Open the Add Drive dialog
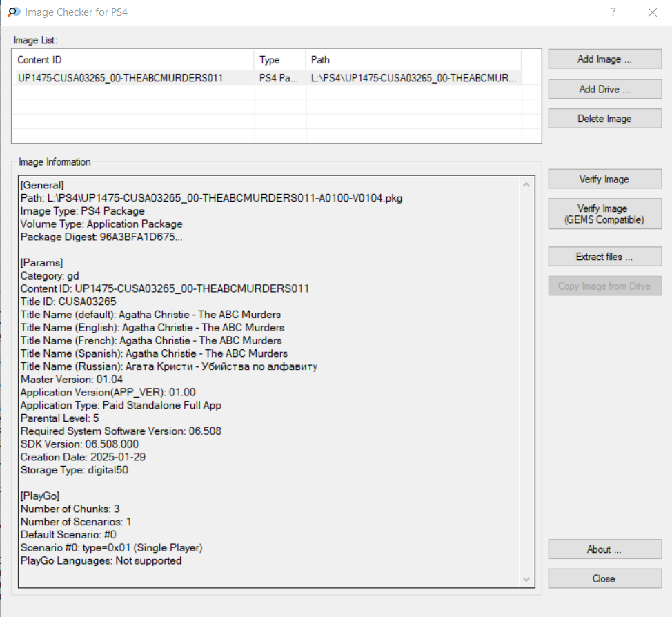Screen dimensions: 672x617 (604, 89)
